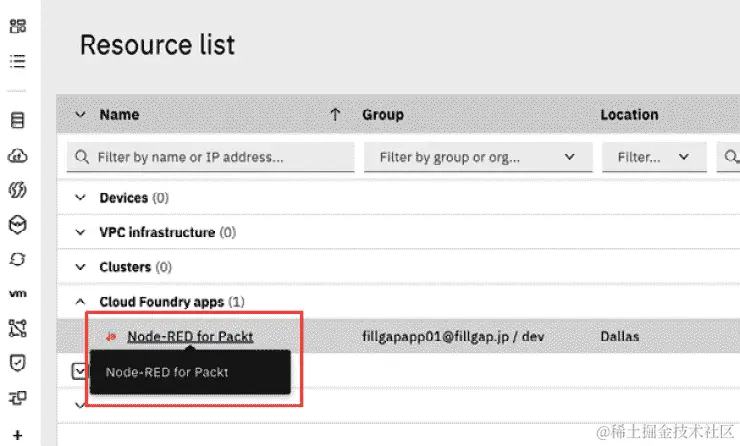
Task: Open the Resource list icon in sidebar
Action: point(18,61)
